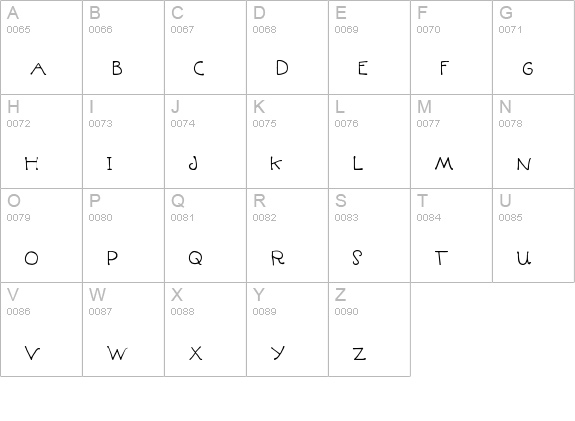The image size is (575, 421).
Task: Select the U glyph cell 0085
Action: click(534, 235)
